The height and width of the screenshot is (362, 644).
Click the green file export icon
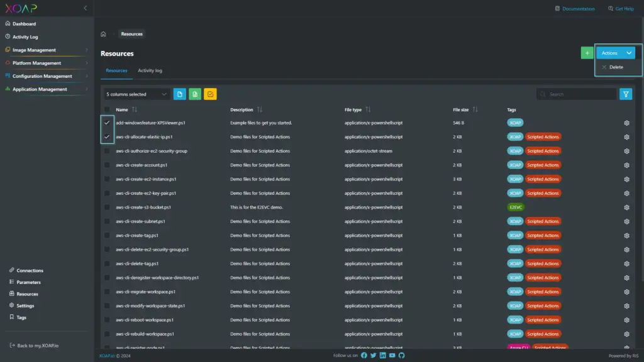pyautogui.click(x=195, y=94)
